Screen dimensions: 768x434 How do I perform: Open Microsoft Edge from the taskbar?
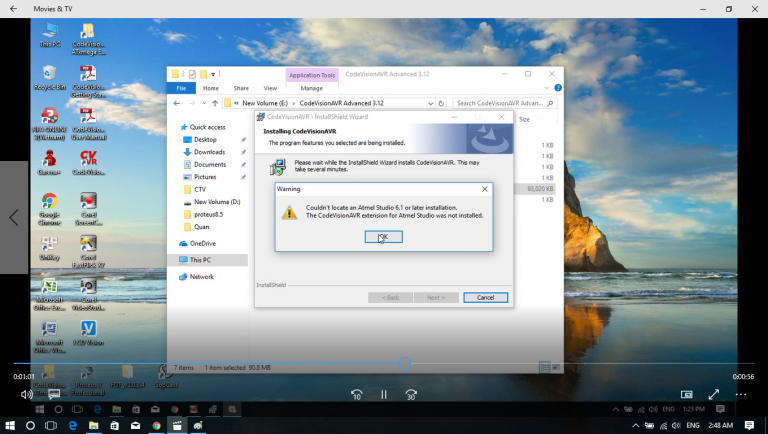(x=72, y=425)
